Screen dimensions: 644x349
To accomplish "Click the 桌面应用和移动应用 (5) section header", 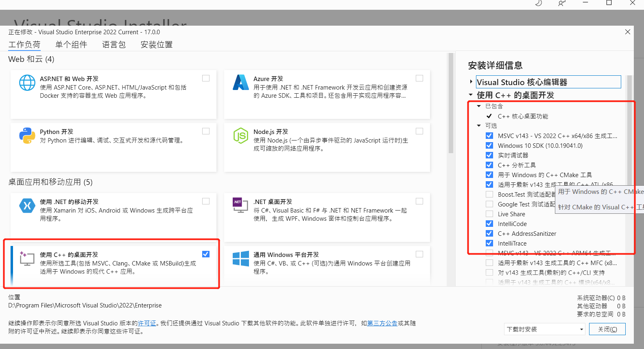I will 50,182.
